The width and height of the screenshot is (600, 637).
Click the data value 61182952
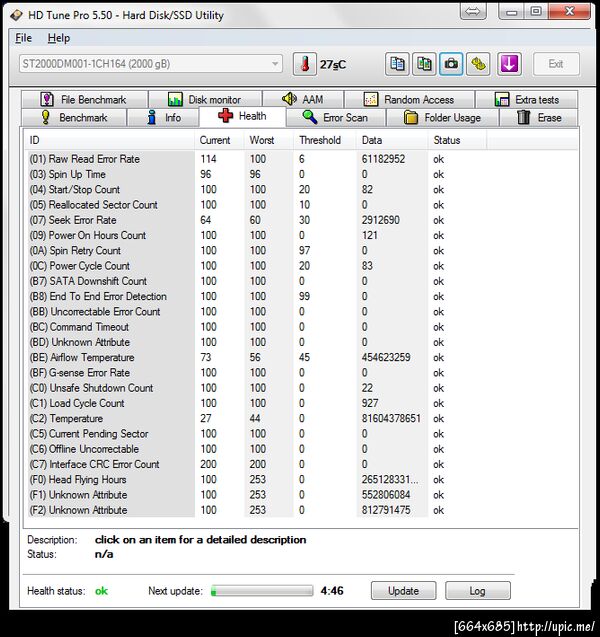[383, 159]
